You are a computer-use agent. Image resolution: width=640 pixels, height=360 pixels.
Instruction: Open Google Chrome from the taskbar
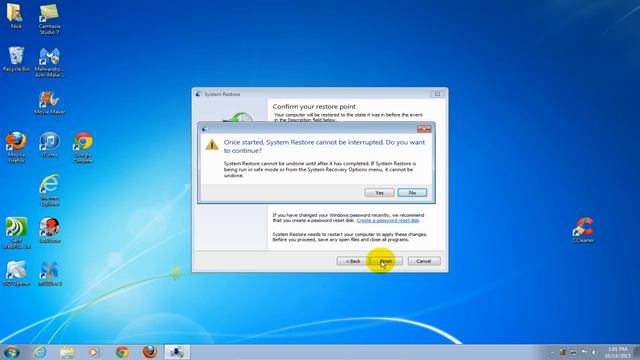point(122,352)
